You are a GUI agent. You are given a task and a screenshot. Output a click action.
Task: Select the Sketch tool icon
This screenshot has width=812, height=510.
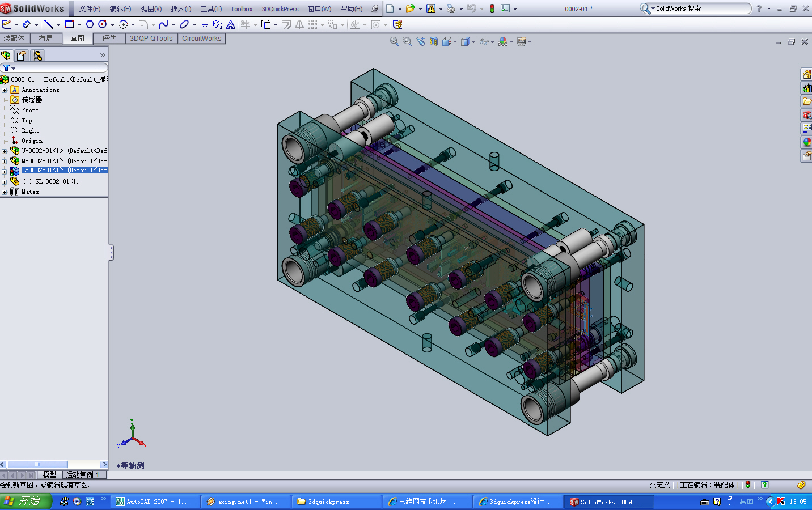(x=6, y=24)
